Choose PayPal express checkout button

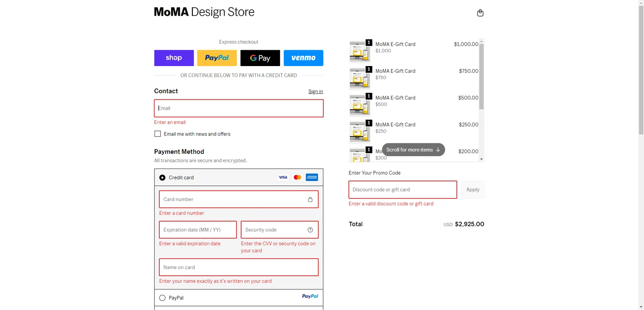(217, 58)
